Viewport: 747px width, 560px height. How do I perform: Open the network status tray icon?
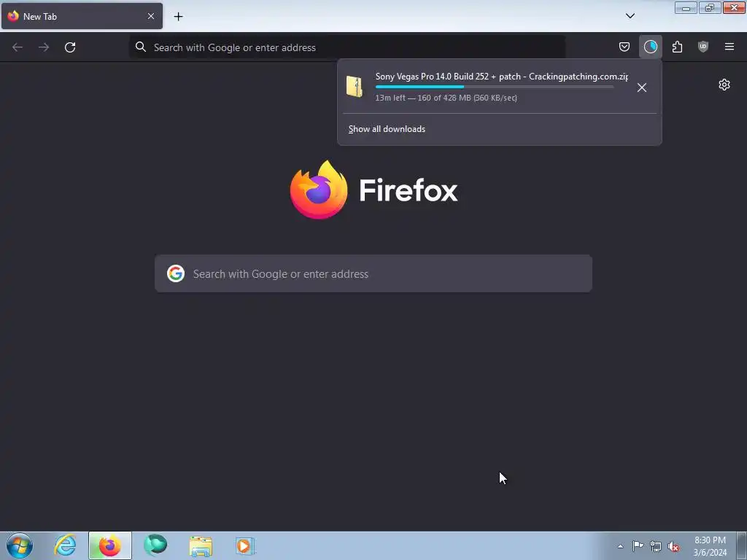pos(656,546)
